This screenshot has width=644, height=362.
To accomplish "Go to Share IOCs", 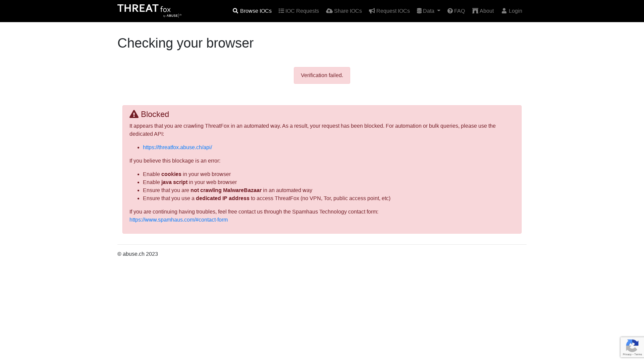I will pos(344,11).
